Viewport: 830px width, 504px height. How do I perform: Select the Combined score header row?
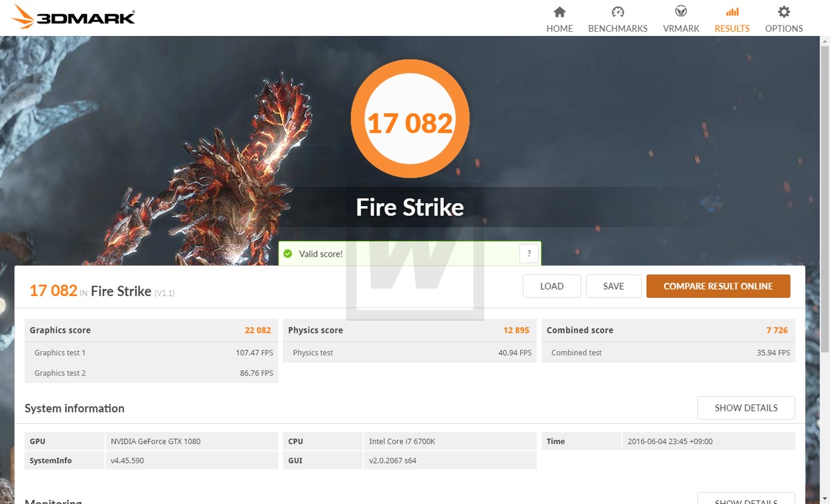(x=668, y=330)
